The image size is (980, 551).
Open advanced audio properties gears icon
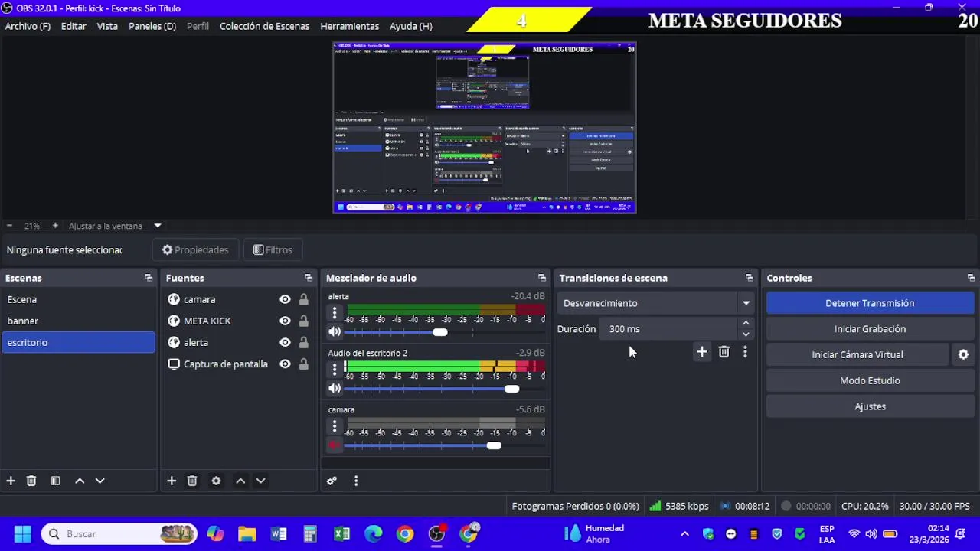(332, 481)
